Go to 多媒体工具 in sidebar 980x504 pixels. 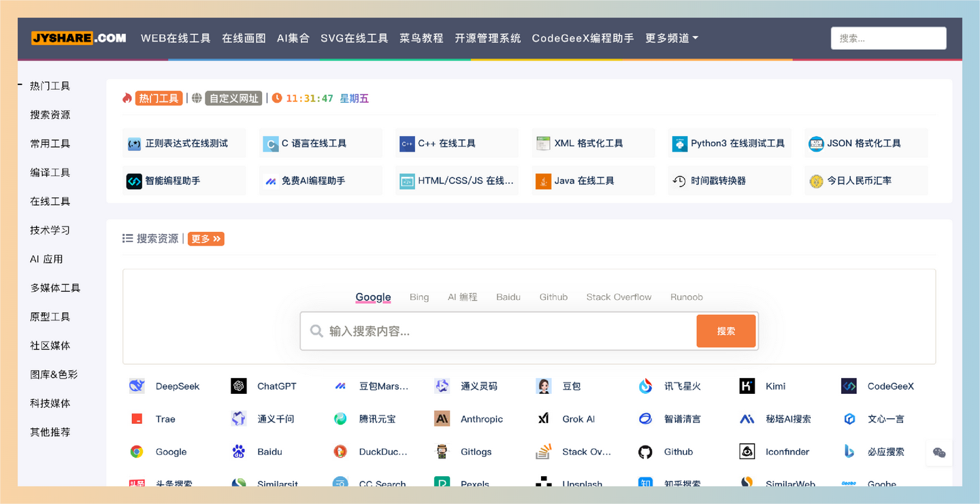(x=55, y=288)
